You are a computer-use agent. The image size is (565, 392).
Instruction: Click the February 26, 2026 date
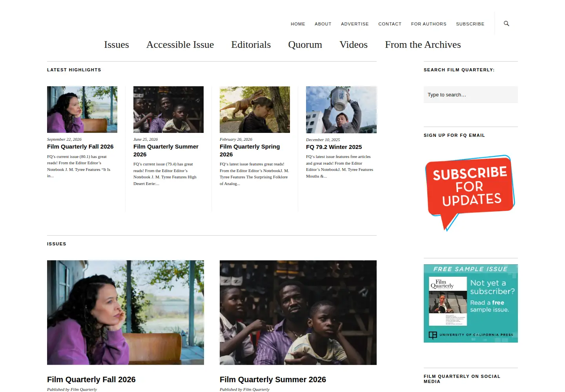point(236,139)
